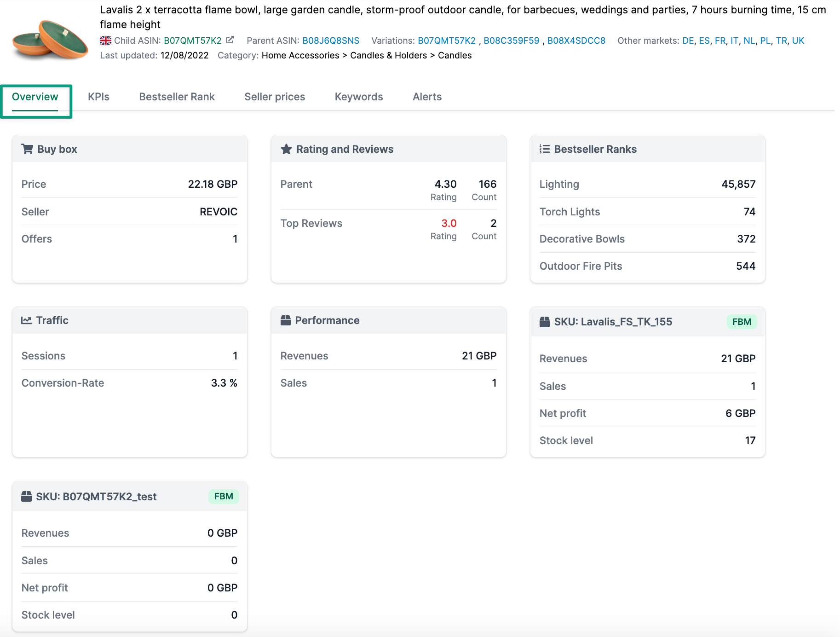Click the list icon on Bestseller Ranks panel
Screen dimensions: 840x637
(x=545, y=149)
